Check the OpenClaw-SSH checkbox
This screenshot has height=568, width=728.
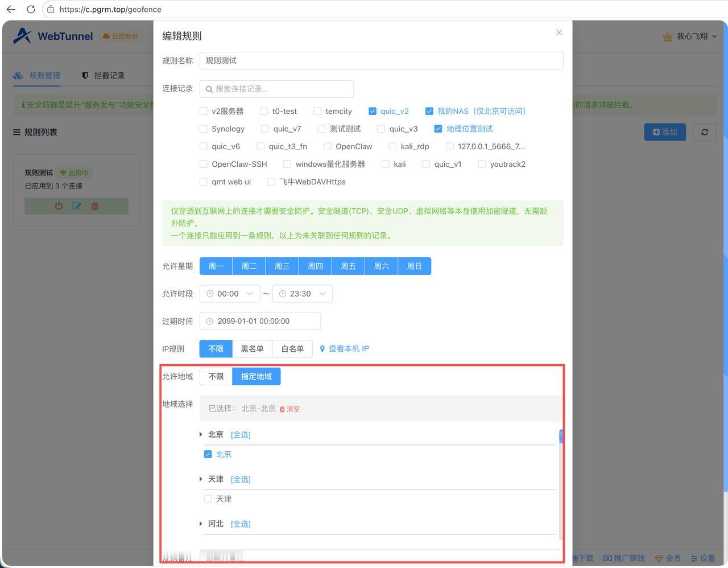[x=204, y=164]
